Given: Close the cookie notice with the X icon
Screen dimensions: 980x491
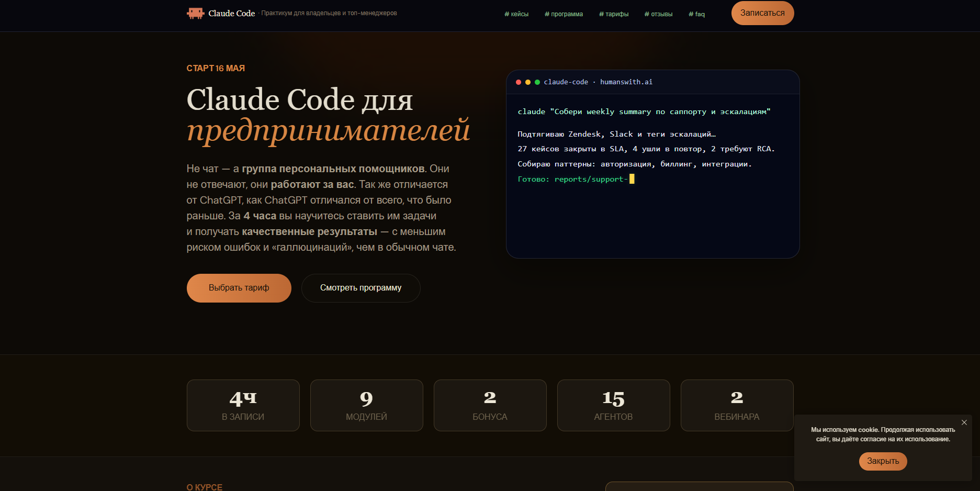Looking at the screenshot, I should tap(964, 422).
